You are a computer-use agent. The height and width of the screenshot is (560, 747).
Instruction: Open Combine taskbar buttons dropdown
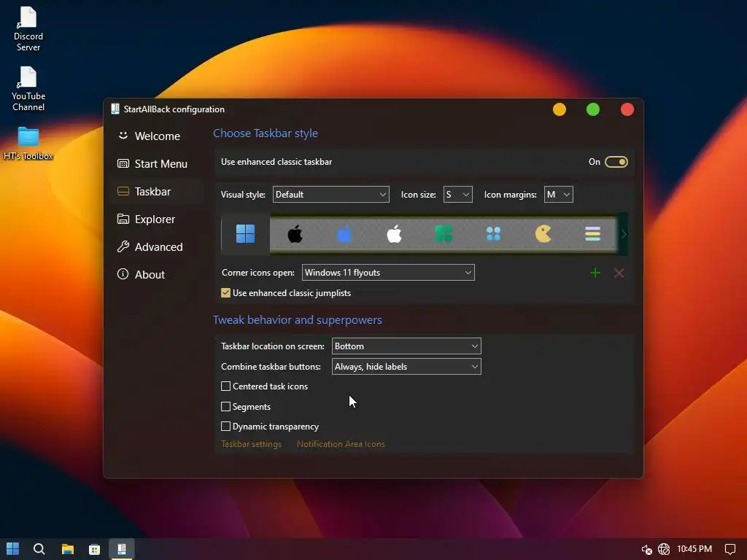[x=406, y=367]
